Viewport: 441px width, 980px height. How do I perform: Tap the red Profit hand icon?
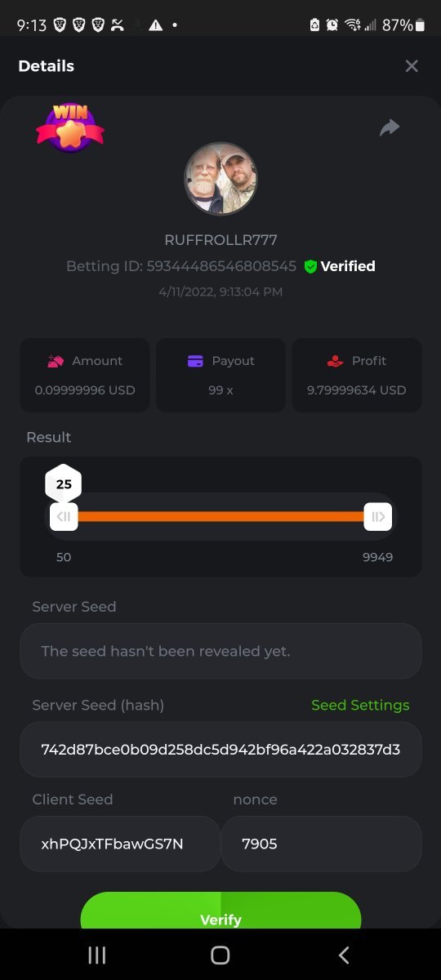[335, 361]
